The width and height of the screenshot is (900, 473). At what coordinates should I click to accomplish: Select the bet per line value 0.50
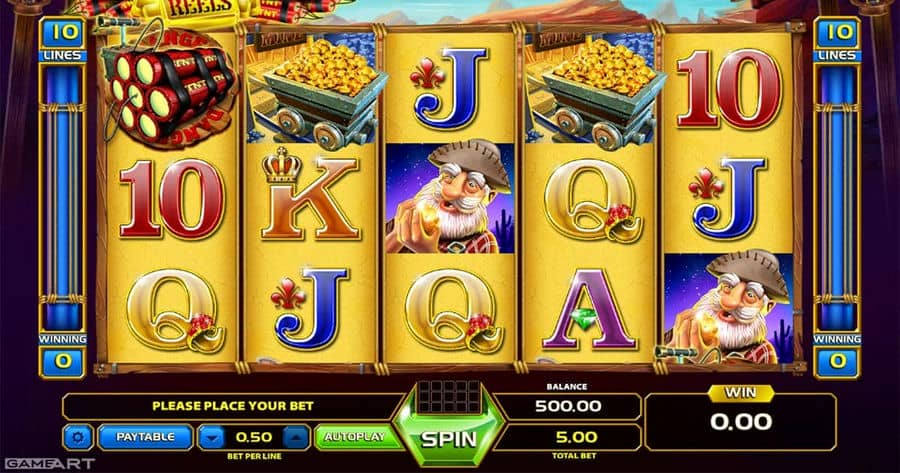pos(254,437)
